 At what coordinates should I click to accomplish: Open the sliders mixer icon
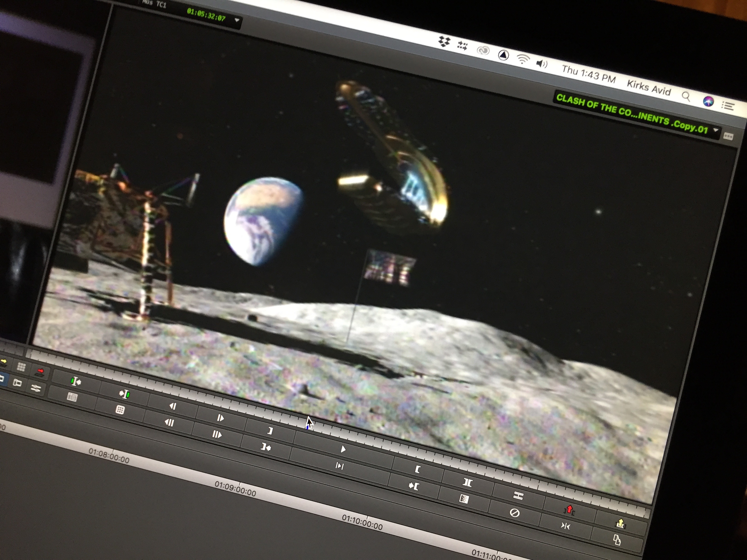pyautogui.click(x=36, y=388)
